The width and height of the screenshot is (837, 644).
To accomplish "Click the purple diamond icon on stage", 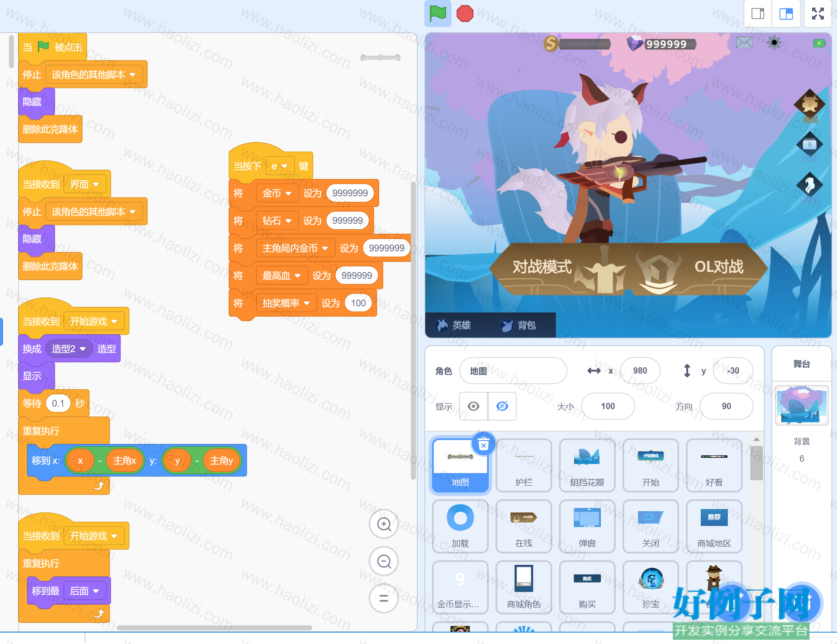I will coord(634,43).
